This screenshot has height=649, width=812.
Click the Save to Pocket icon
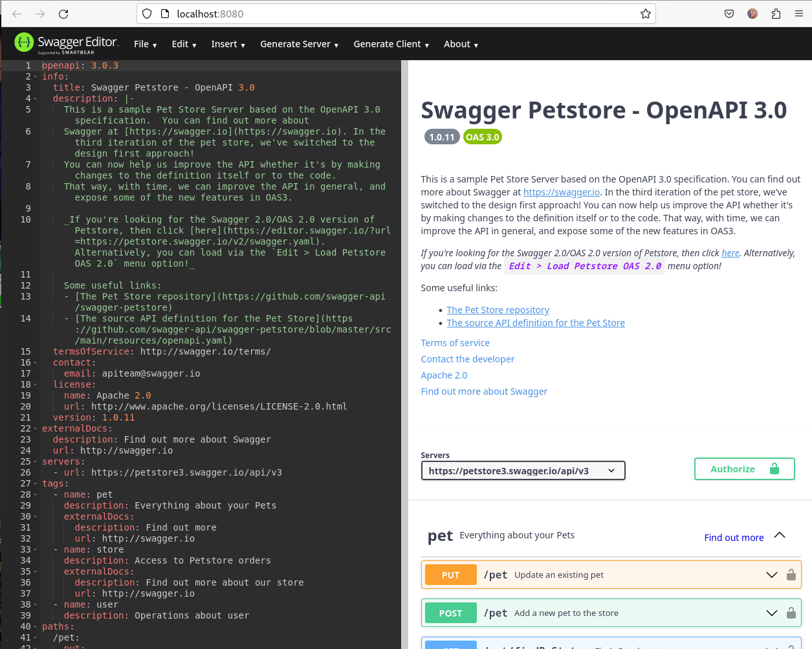click(x=729, y=14)
